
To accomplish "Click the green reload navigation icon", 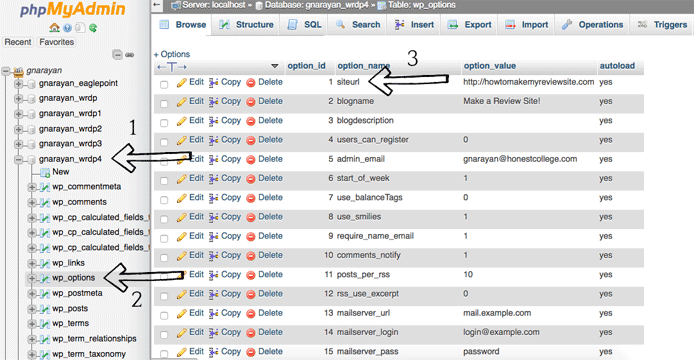I will point(93,28).
